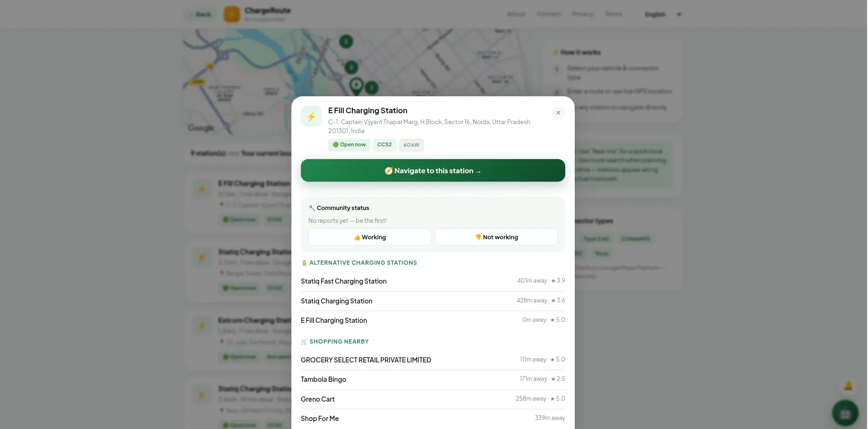Click the CCS2 connector badge
868x429 pixels.
pyautogui.click(x=384, y=145)
